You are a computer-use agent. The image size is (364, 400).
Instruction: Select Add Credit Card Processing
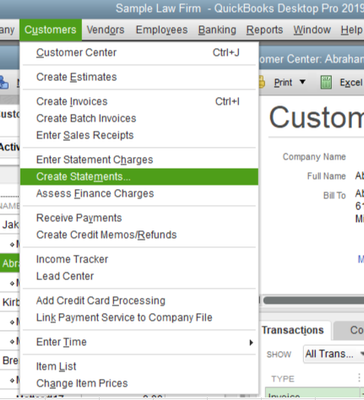139,301
